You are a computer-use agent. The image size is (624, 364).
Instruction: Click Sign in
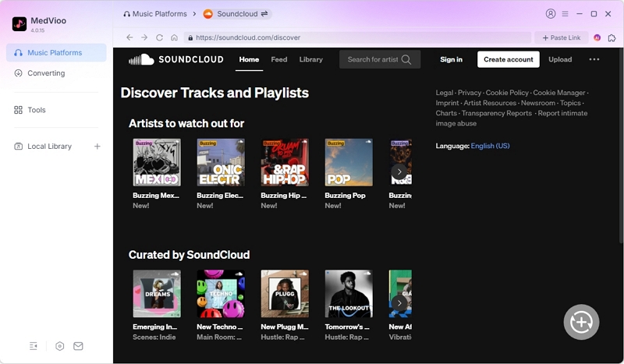coord(451,60)
